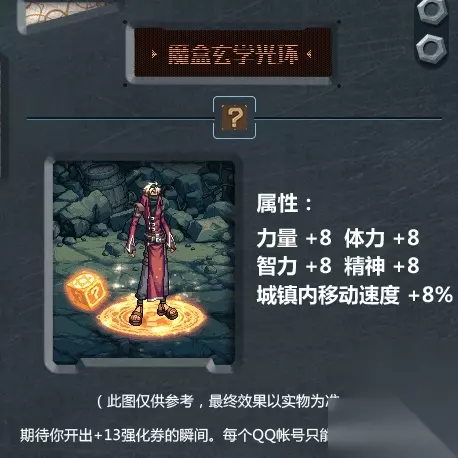This screenshot has height=458, width=458.
Task: Click the map scrap in top-left corner
Action: 68,13
